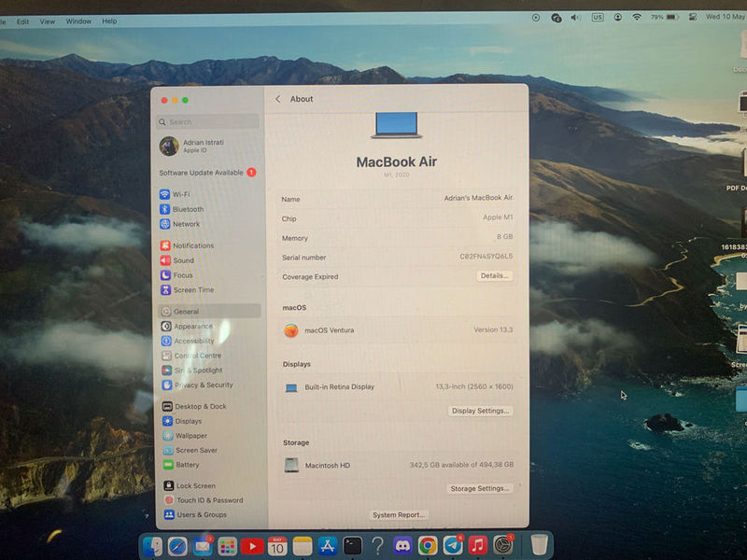This screenshot has width=747, height=560.
Task: Click the System Report button
Action: tap(399, 515)
